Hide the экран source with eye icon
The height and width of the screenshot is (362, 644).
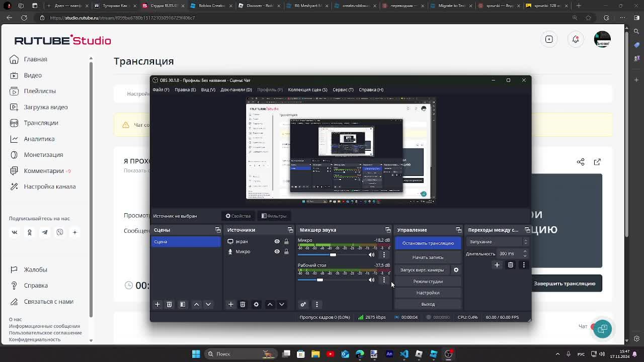(277, 242)
